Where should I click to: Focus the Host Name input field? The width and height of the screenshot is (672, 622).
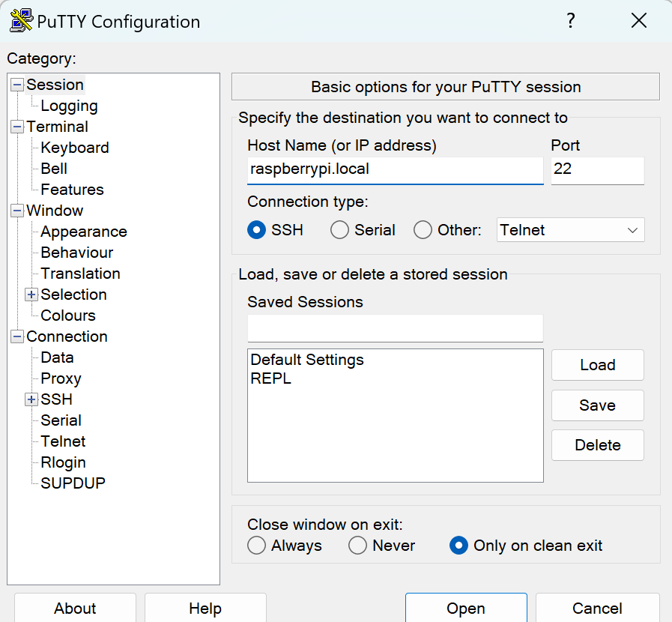click(x=395, y=169)
